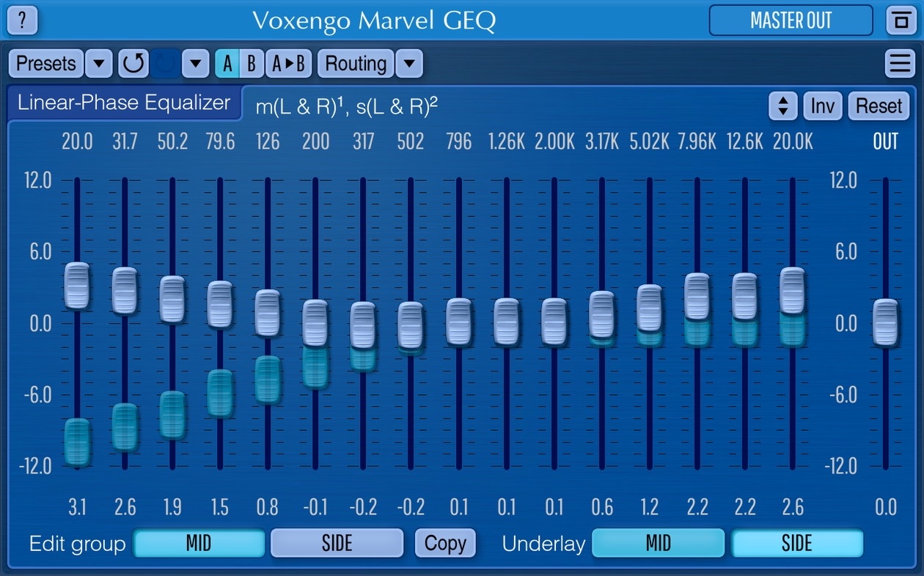Image resolution: width=924 pixels, height=576 pixels.
Task: Choose SIDE as the edit group
Action: tap(337, 543)
